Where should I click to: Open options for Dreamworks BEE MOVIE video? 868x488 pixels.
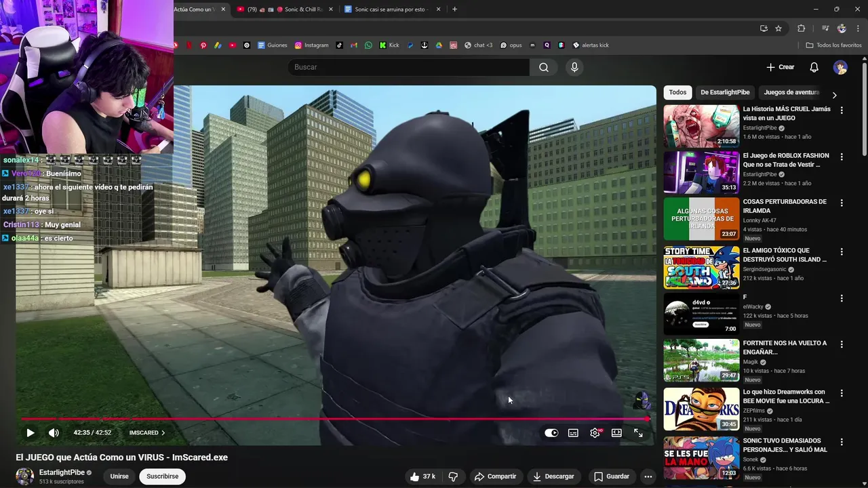pyautogui.click(x=842, y=393)
